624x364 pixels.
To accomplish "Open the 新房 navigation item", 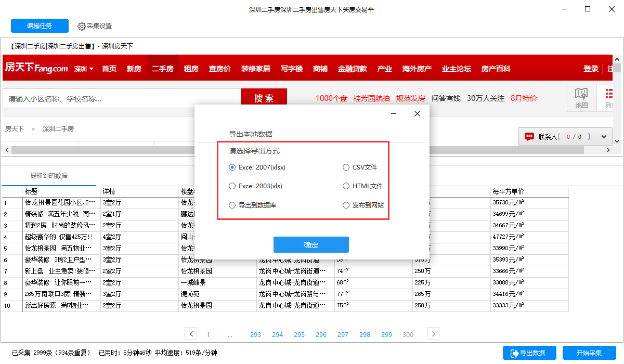I will tap(134, 69).
